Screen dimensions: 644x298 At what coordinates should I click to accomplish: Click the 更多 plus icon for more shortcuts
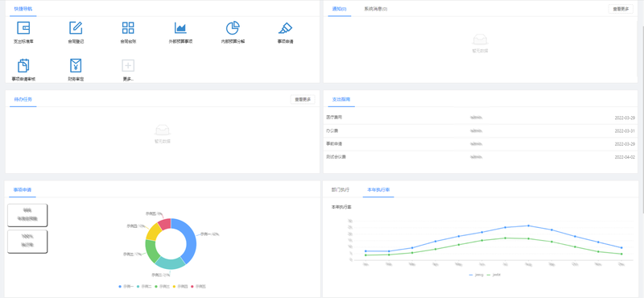[128, 65]
